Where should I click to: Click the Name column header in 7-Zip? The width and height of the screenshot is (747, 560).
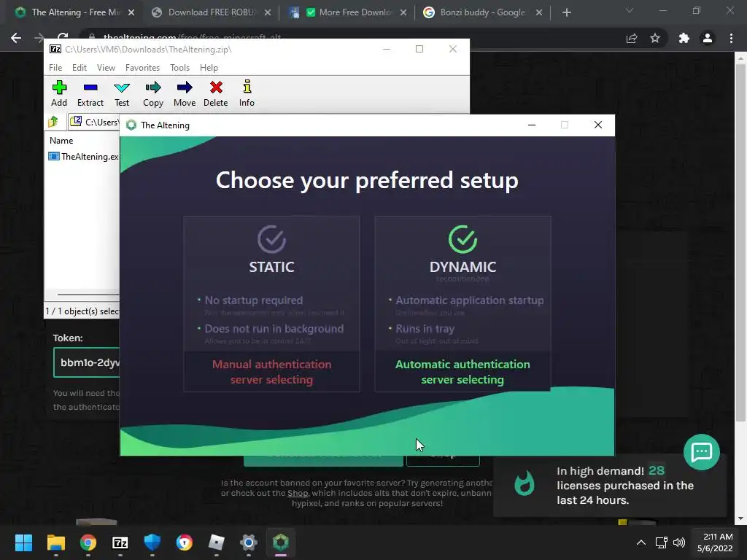61,141
